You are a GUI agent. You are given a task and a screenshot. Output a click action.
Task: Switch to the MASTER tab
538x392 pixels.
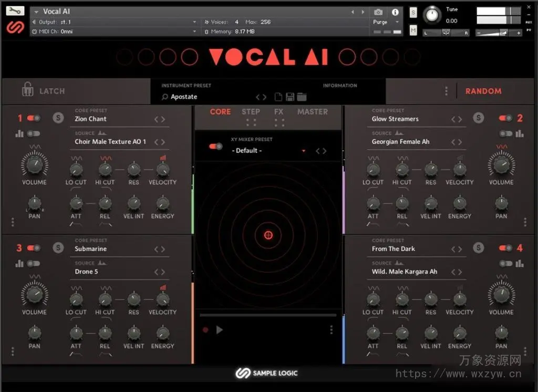point(313,112)
